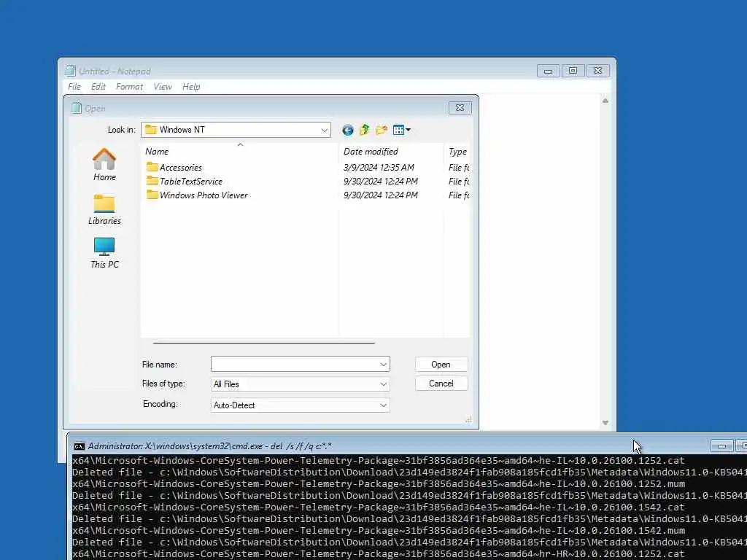The image size is (747, 560).
Task: Click the Open button in the dialog
Action: (x=441, y=365)
